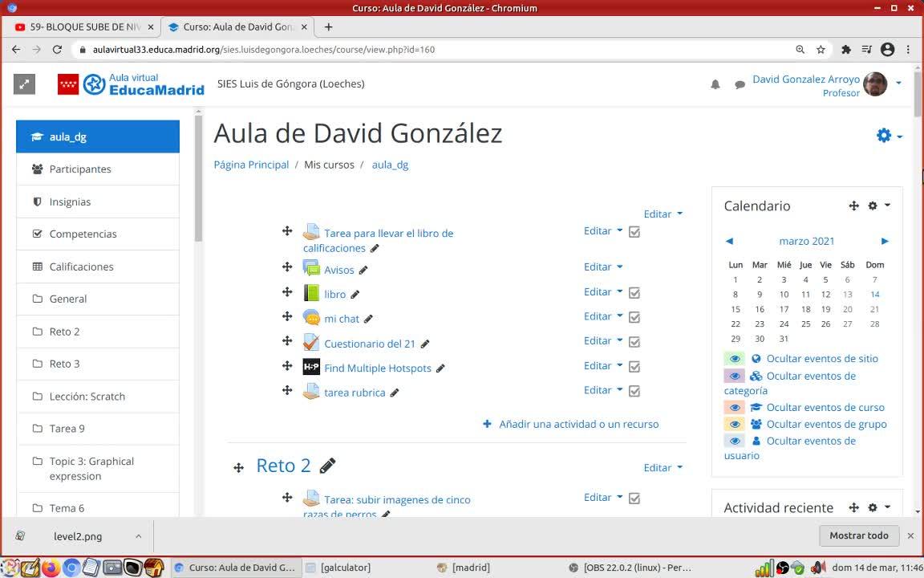The width and height of the screenshot is (924, 578).
Task: Edit the Reto 2 section title pencil
Action: [x=327, y=466]
